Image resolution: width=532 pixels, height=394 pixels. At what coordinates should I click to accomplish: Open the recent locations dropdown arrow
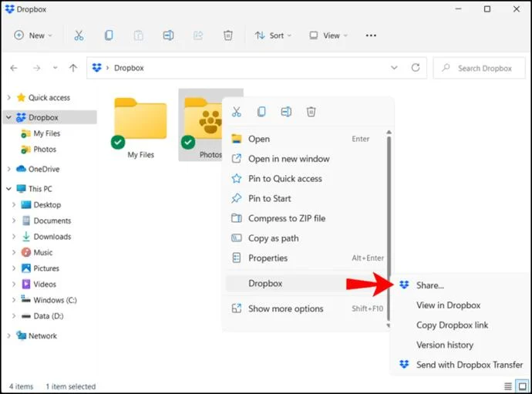tap(55, 68)
